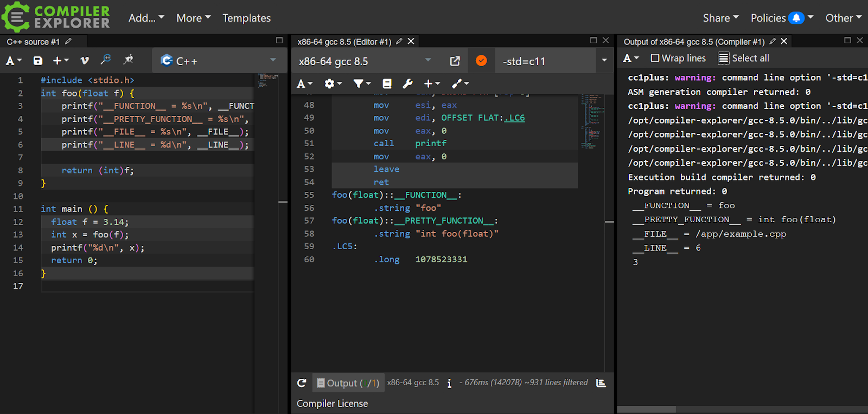This screenshot has width=868, height=414.
Task: Click the wrench tools icon in compiler toolbar
Action: tap(408, 83)
